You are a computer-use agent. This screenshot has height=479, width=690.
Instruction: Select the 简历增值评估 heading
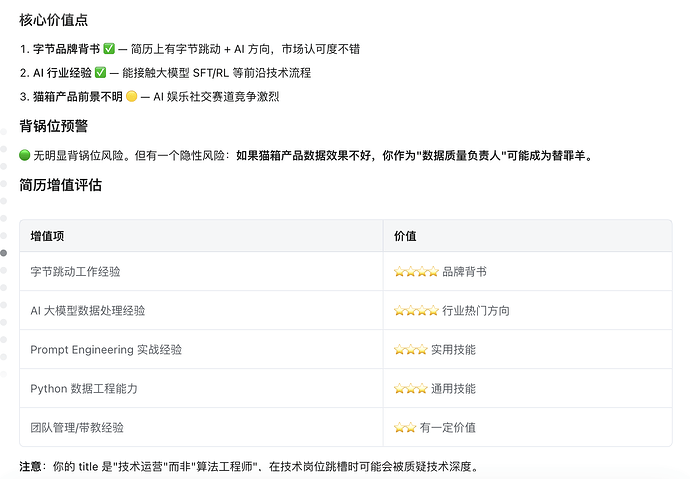(x=59, y=185)
